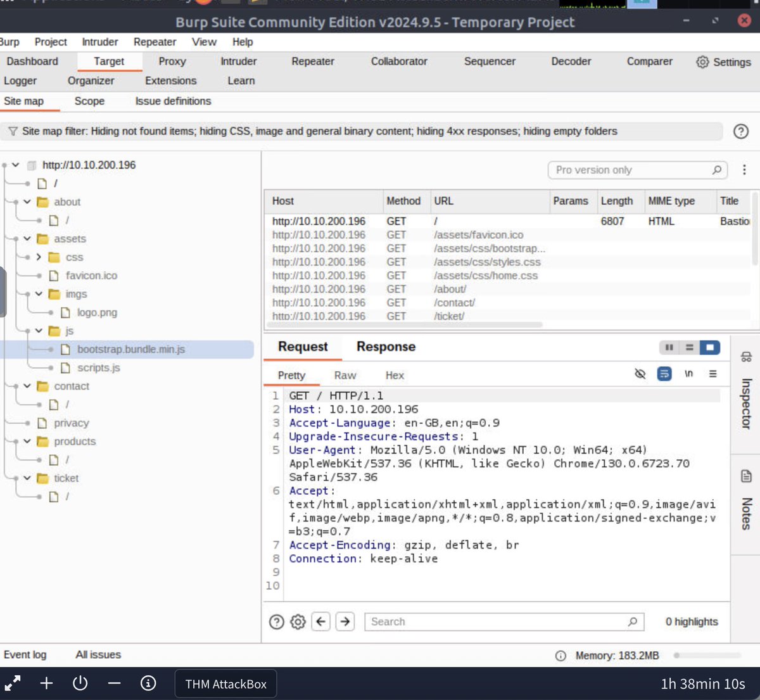
Task: Collapse the imgs folder
Action: [x=39, y=294]
